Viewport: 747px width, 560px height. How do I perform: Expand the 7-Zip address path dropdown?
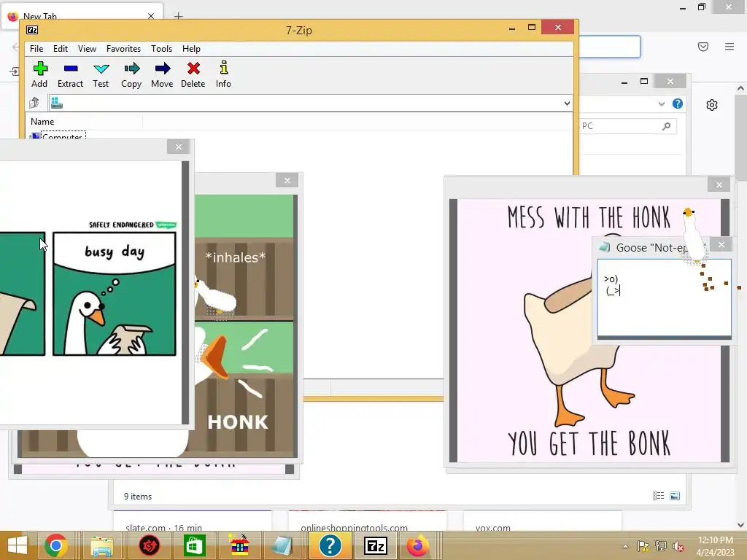pyautogui.click(x=566, y=104)
